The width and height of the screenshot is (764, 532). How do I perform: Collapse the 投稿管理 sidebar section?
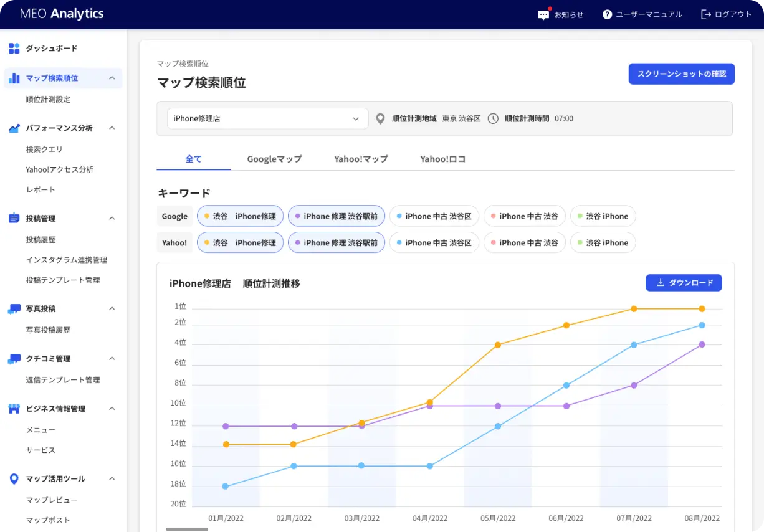(111, 218)
